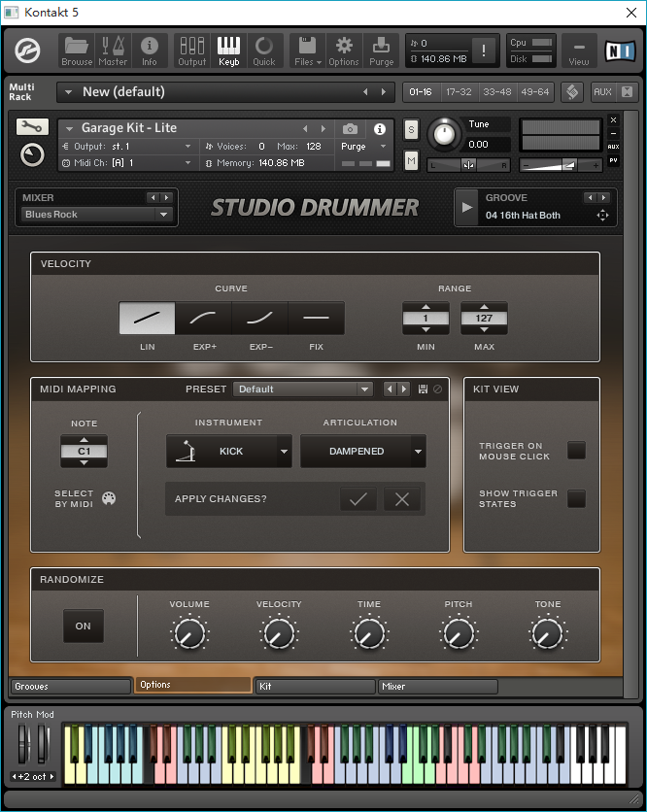Select the EXP+ velocity curve button
647x812 pixels.
coord(204,318)
